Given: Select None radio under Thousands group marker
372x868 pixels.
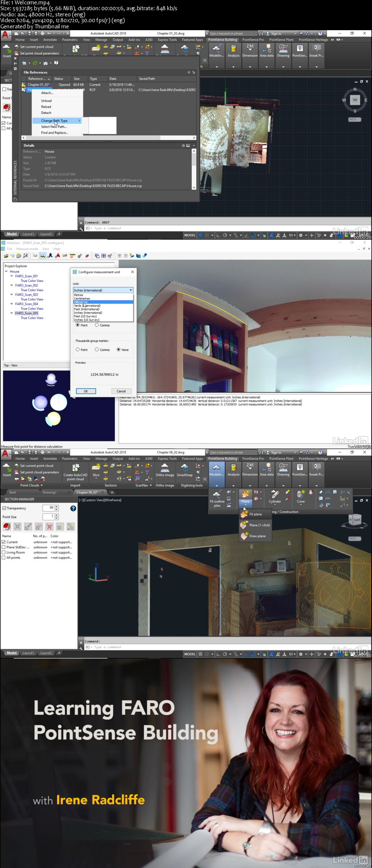Looking at the screenshot, I should click(118, 349).
